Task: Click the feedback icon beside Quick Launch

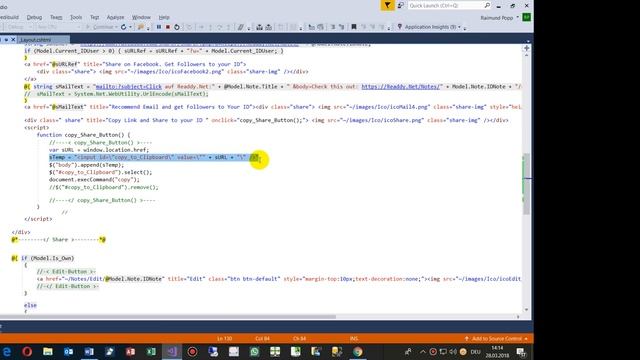Action: tap(401, 5)
